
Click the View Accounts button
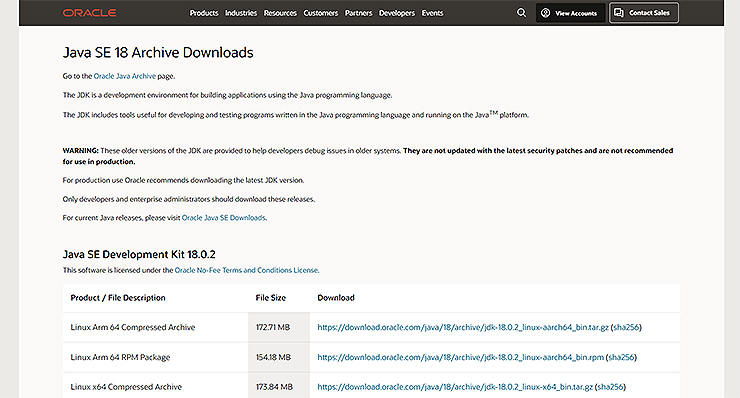570,13
